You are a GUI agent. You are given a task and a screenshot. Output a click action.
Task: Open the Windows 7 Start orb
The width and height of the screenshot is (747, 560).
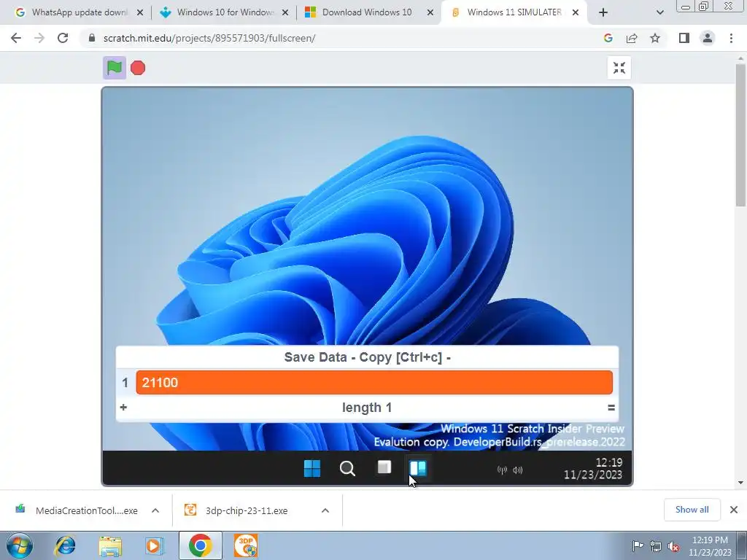(20, 545)
